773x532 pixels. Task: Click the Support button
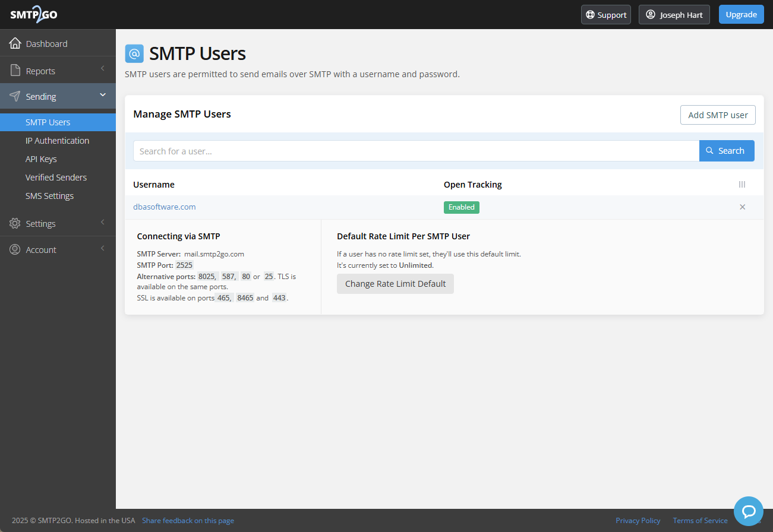605,15
